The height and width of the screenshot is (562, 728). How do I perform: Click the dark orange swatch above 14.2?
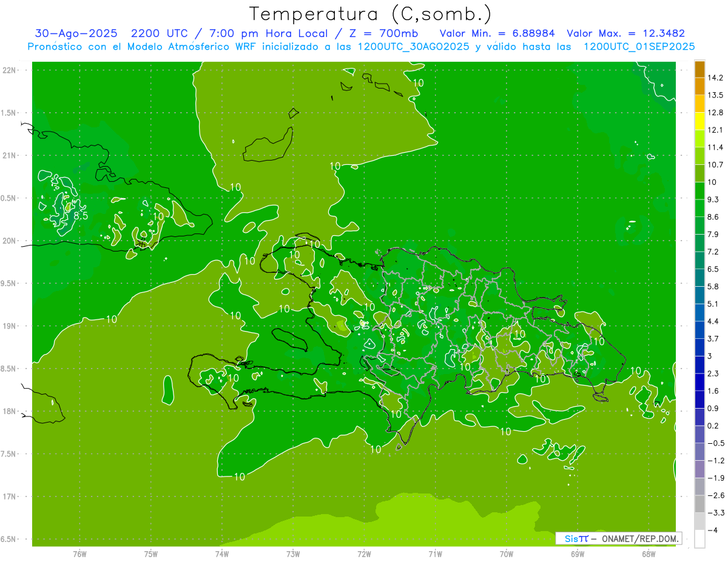699,69
